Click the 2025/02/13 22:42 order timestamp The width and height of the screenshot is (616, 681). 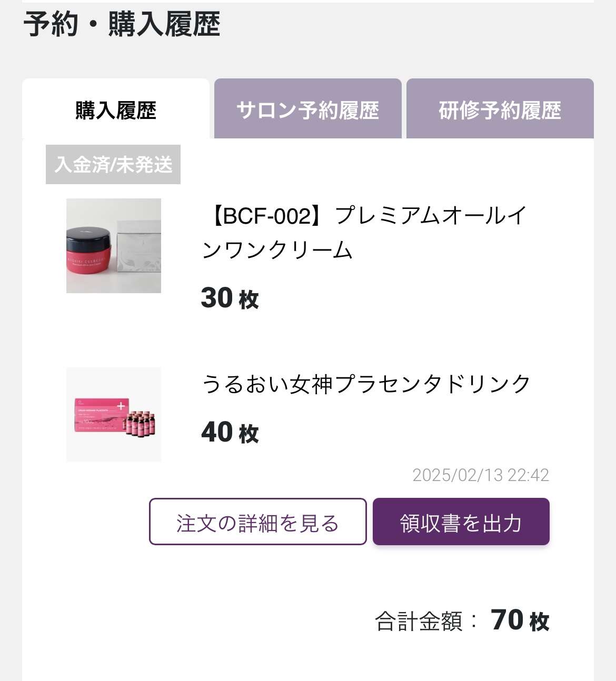pyautogui.click(x=481, y=475)
